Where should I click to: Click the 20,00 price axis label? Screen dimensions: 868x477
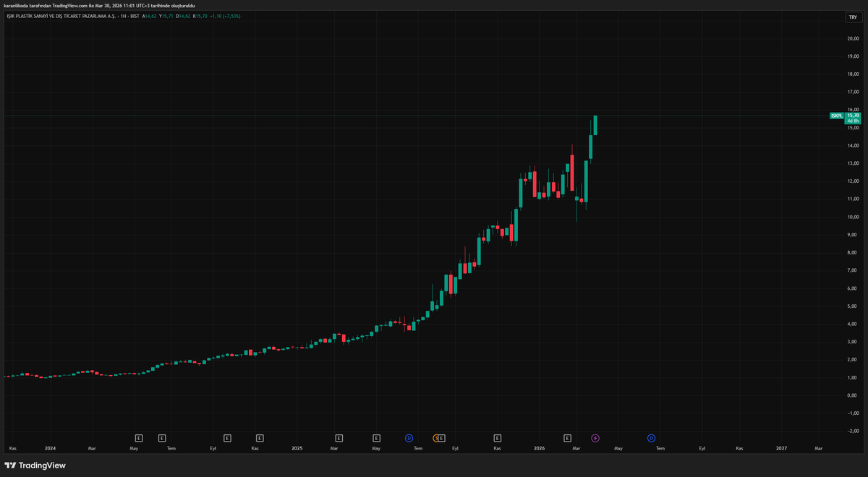pyautogui.click(x=853, y=38)
